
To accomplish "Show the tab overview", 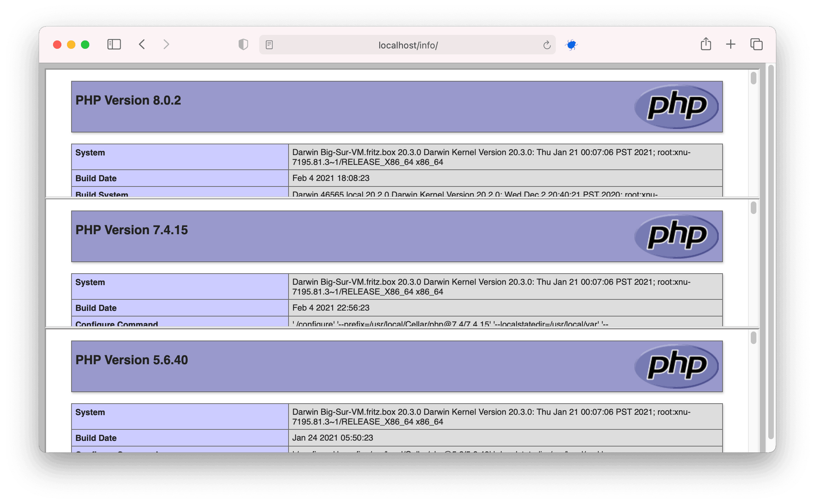I will 756,44.
